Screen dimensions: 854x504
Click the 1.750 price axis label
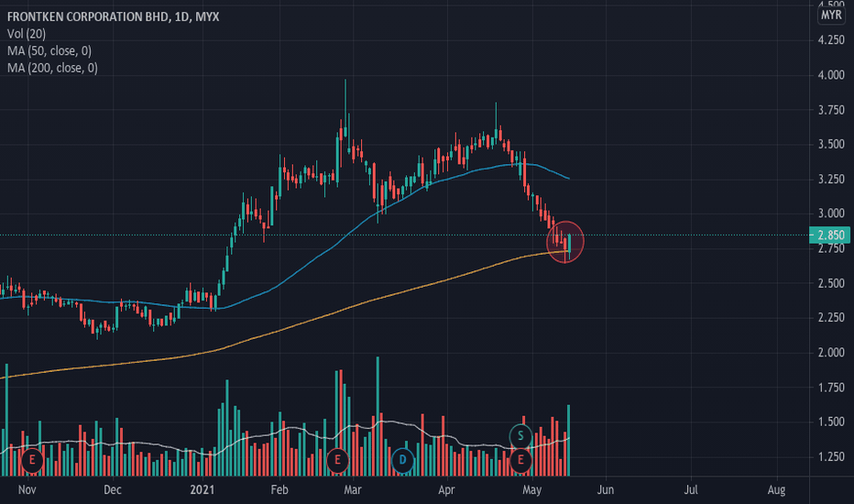coord(831,388)
